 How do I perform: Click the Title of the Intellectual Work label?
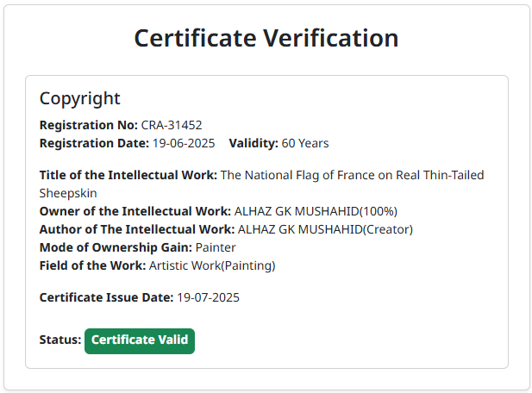(128, 175)
